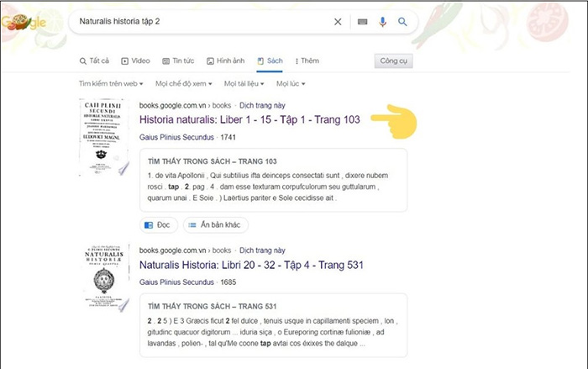Open the on-screen keyboard input tool
The width and height of the screenshot is (588, 369).
pos(363,22)
